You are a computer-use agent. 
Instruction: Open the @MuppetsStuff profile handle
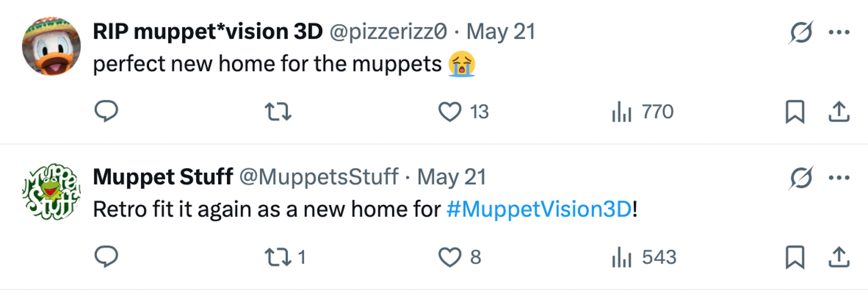(319, 177)
